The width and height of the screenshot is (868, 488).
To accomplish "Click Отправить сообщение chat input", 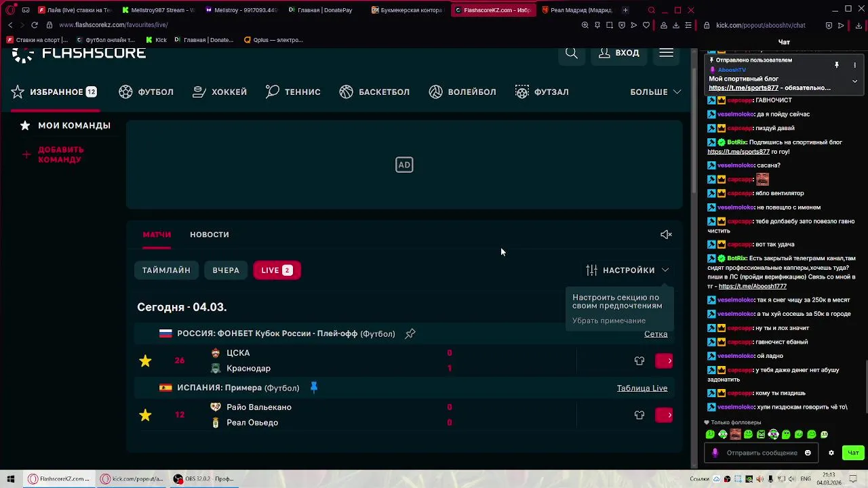I will (x=762, y=453).
